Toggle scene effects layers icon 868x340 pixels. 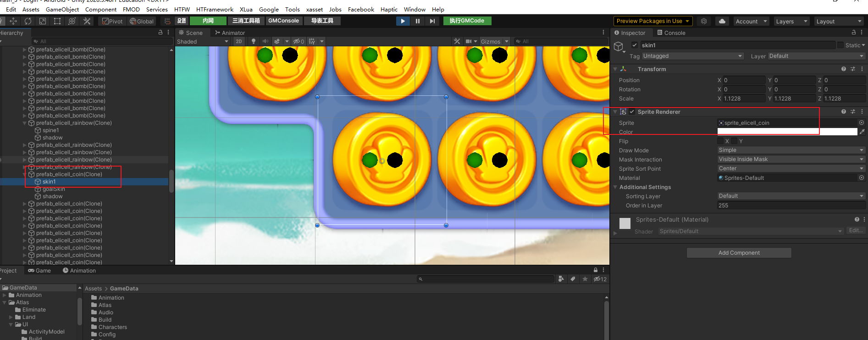(x=277, y=41)
